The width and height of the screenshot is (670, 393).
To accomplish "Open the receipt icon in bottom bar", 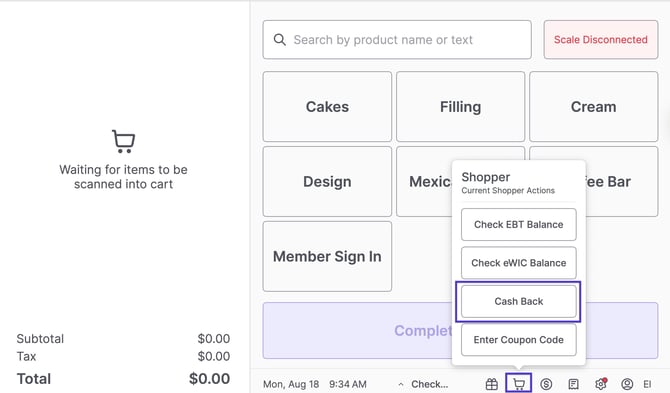I will click(x=573, y=384).
